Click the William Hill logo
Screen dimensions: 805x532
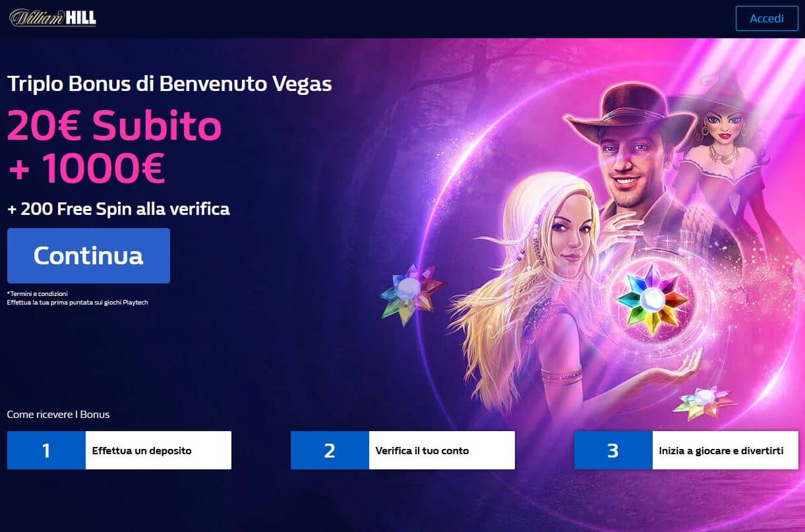tap(53, 18)
